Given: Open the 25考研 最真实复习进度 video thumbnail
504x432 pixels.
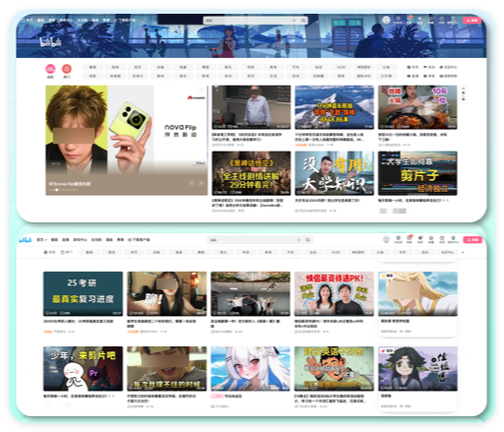Looking at the screenshot, I should [x=83, y=293].
